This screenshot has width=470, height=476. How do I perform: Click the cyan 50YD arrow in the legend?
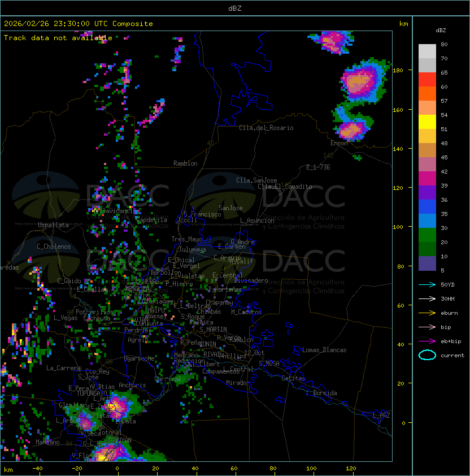pyautogui.click(x=427, y=285)
